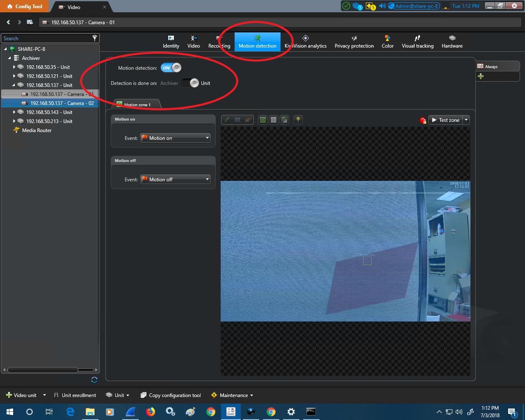Click the lightbulb icon in zone toolbar
This screenshot has height=420, width=525.
[298, 120]
